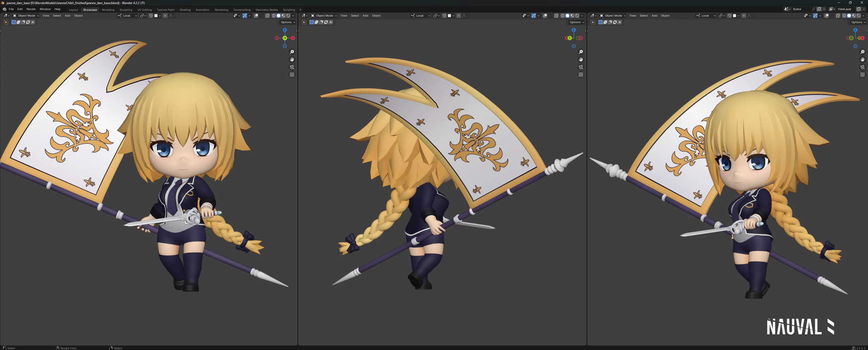Click blue Z axis on middle viewport gizmo

click(x=574, y=30)
